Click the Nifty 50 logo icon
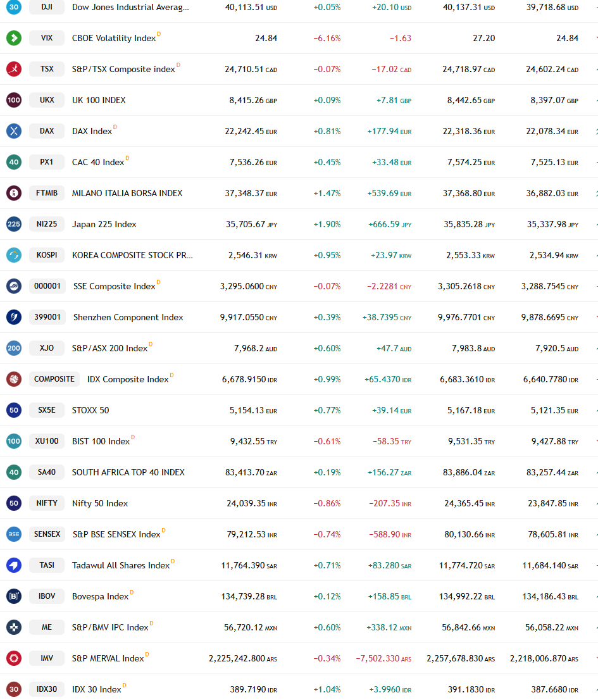This screenshot has height=700, width=598. [x=14, y=503]
